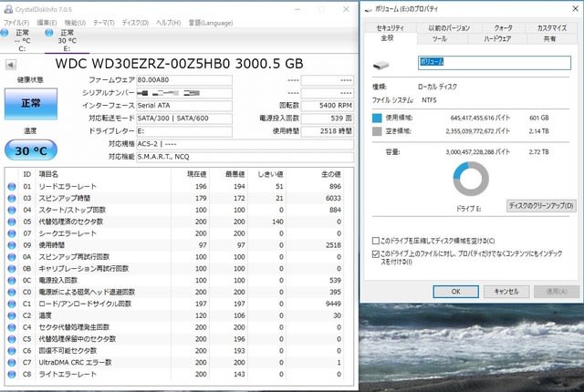Click the blue 使用領域 color swatch
The height and width of the screenshot is (392, 584).
(377, 118)
